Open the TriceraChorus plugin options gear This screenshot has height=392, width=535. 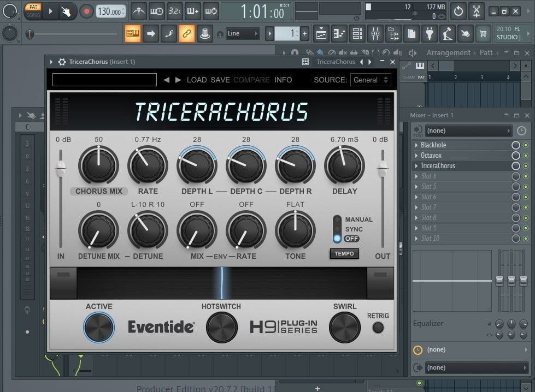62,62
